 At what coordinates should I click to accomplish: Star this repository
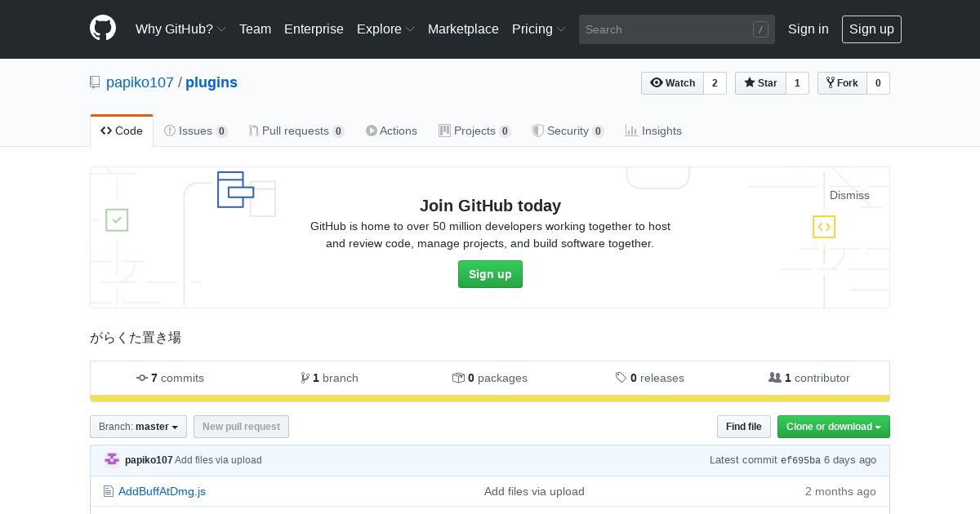tap(760, 83)
